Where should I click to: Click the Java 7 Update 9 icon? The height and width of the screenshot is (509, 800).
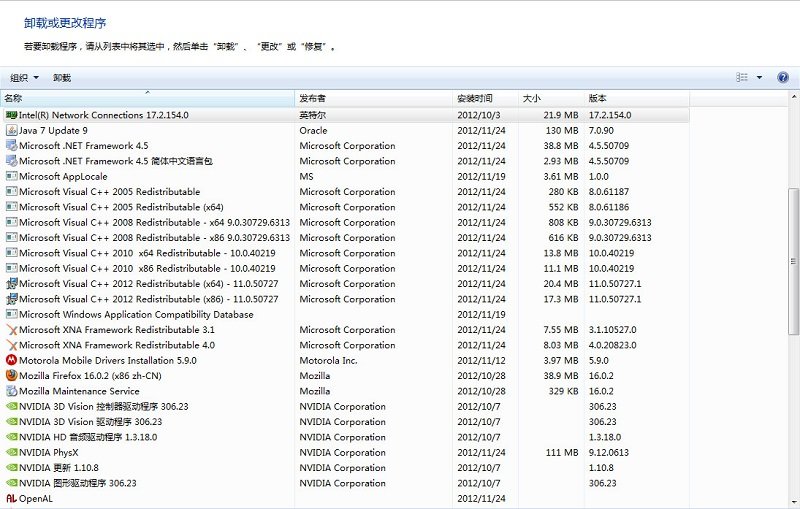click(x=11, y=131)
